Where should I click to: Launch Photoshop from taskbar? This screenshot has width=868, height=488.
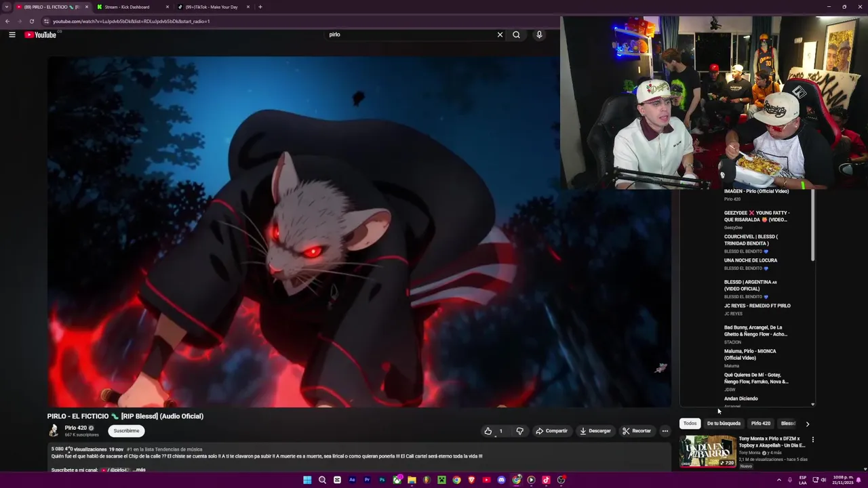tap(382, 480)
